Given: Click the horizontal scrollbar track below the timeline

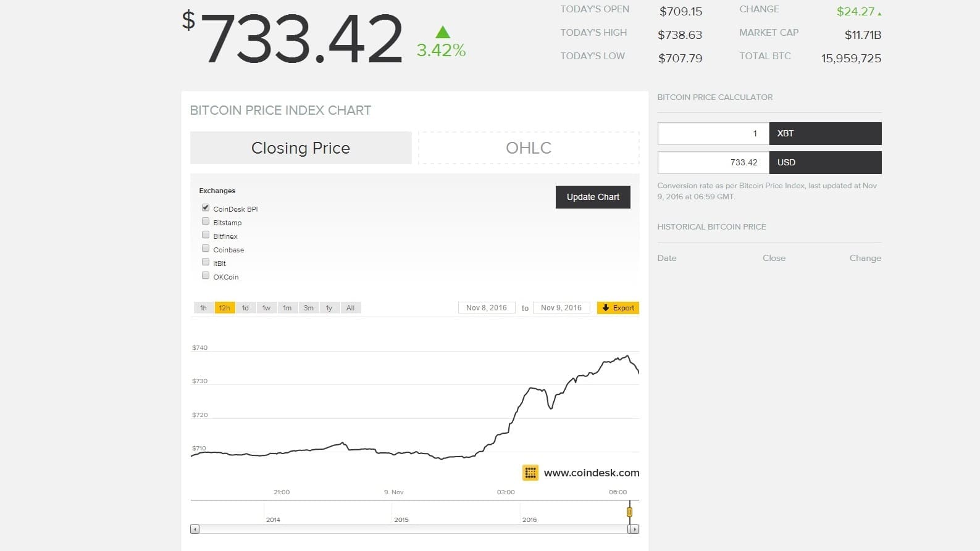Looking at the screenshot, I should [x=414, y=529].
